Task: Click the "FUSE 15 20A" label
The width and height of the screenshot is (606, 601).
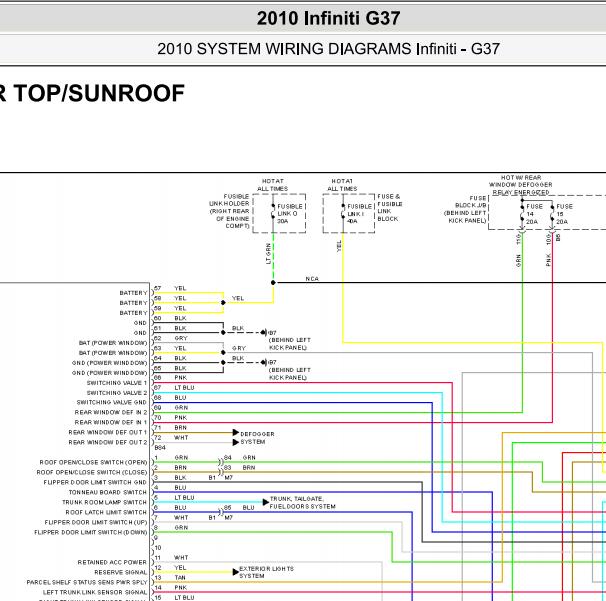Action: 564,214
